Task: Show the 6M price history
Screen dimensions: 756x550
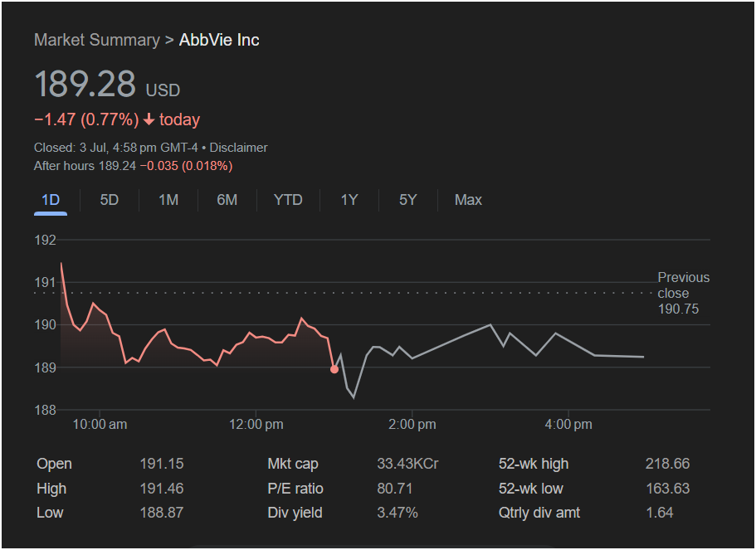Action: pyautogui.click(x=227, y=200)
